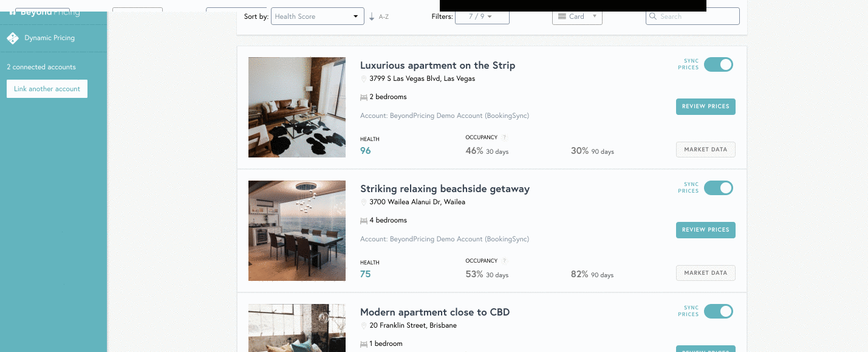Click the A-Z sort order label
Screen dimensions: 868x352
(384, 17)
